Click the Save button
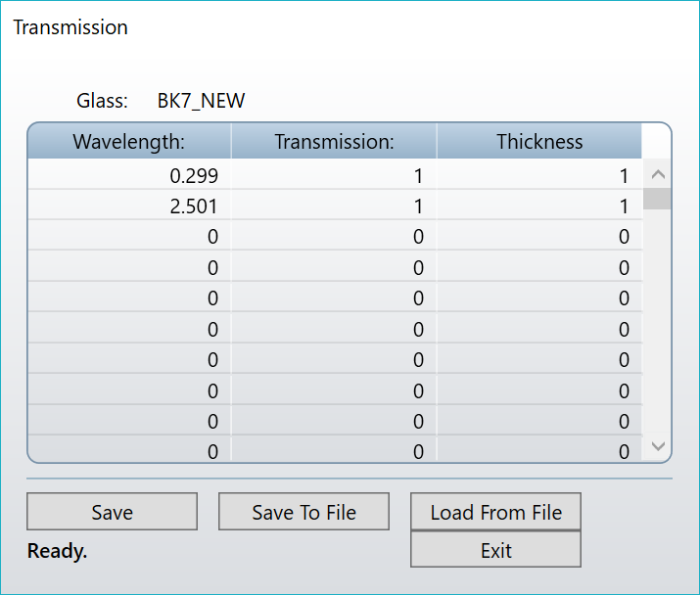 click(112, 512)
